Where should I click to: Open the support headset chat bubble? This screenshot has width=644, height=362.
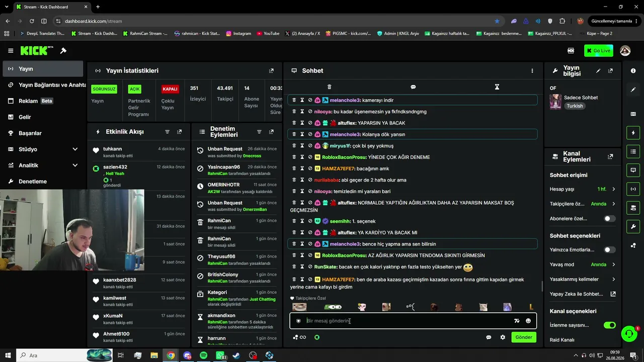pyautogui.click(x=628, y=333)
